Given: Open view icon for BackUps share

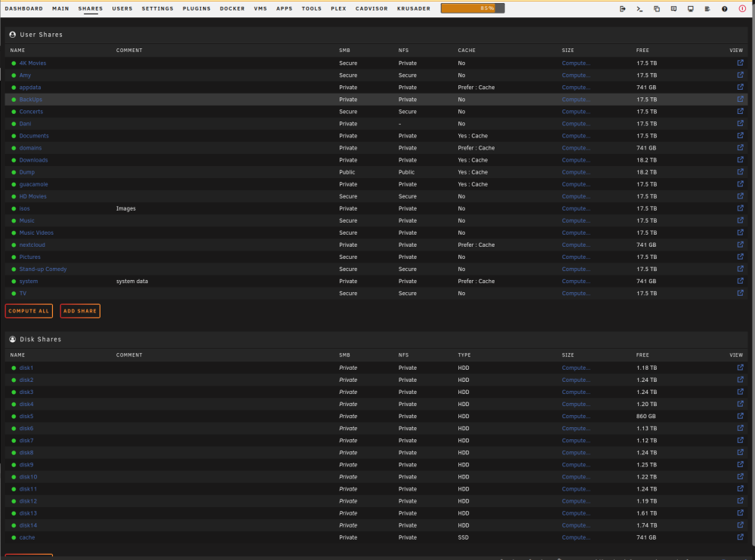Looking at the screenshot, I should (x=740, y=99).
